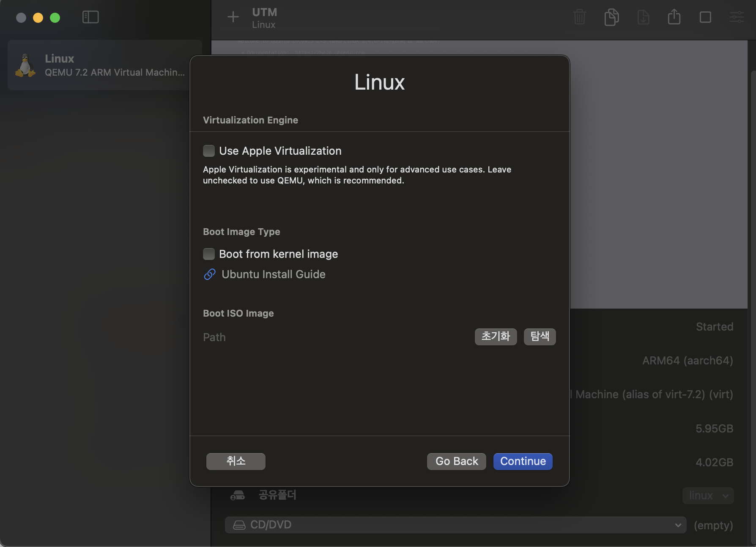756x547 pixels.
Task: Click the clone VM icon in toolbar
Action: coord(611,17)
